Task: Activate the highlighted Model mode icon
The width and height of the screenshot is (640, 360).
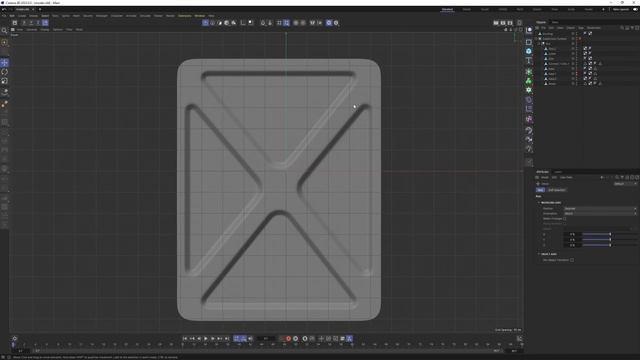Action: pyautogui.click(x=45, y=23)
